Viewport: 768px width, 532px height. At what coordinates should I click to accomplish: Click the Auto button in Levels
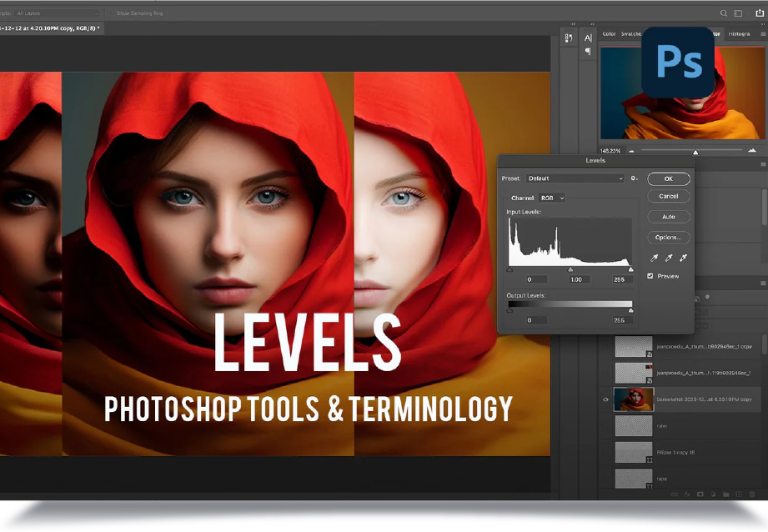point(668,216)
